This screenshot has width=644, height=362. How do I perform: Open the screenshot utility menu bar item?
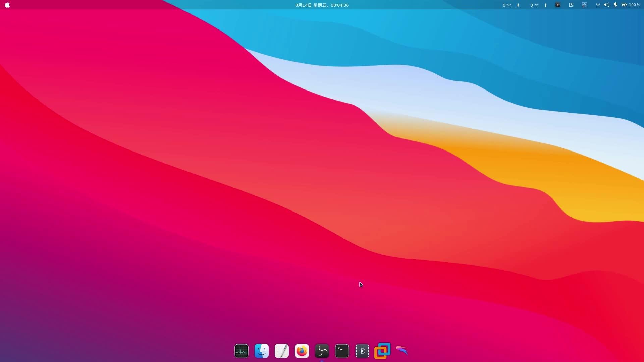(x=571, y=5)
